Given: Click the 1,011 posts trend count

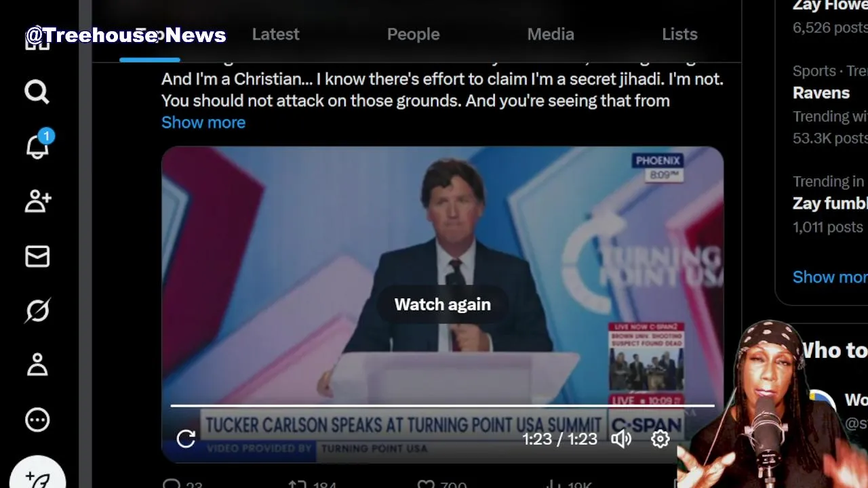Looking at the screenshot, I should coord(829,227).
